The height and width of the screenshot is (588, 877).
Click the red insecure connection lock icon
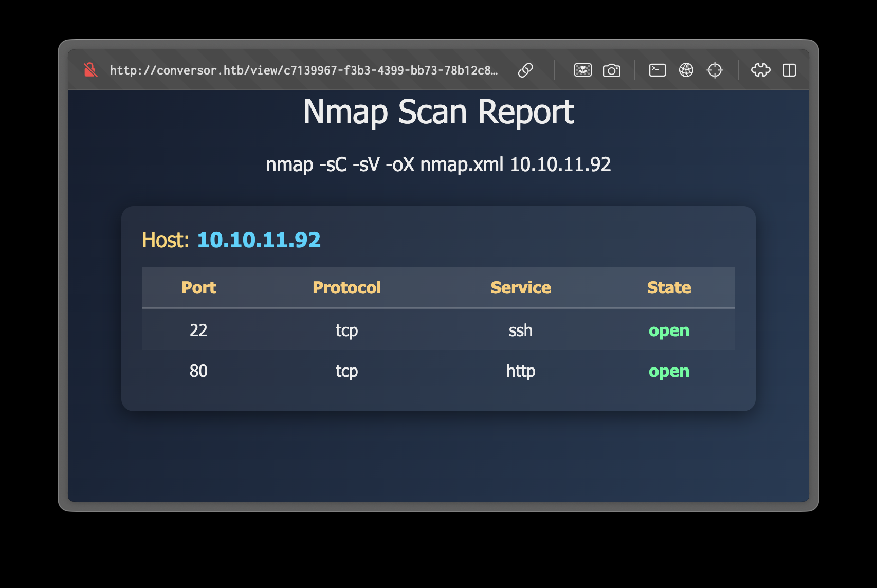point(90,70)
